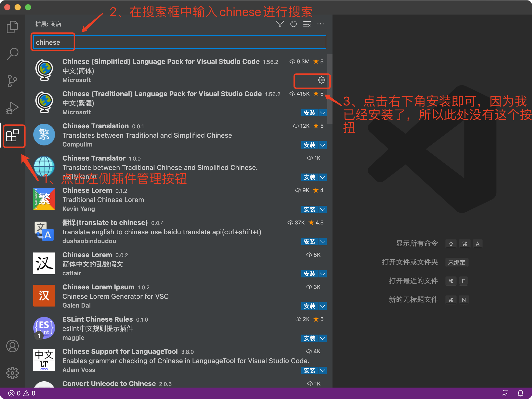Screen dimensions: 532x399
Task: Expand install dropdown for ESLint Chinese Rules
Action: (x=322, y=338)
